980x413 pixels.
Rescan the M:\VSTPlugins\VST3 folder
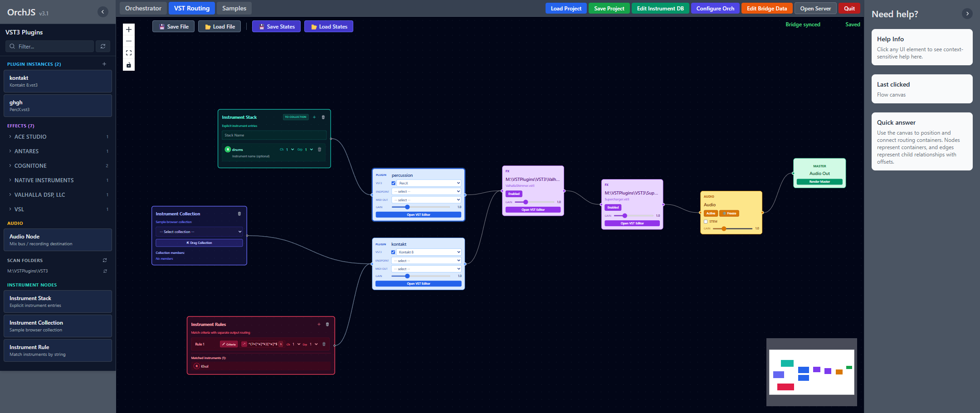pos(105,271)
